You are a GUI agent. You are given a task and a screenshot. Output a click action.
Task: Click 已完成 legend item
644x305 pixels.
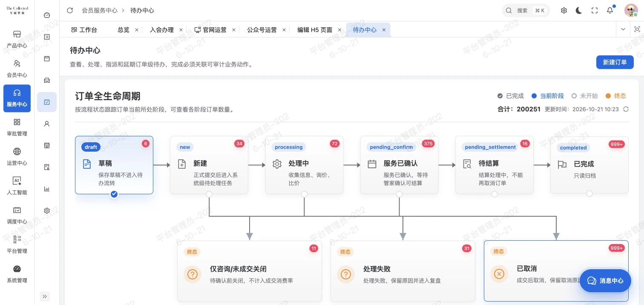[x=511, y=96]
